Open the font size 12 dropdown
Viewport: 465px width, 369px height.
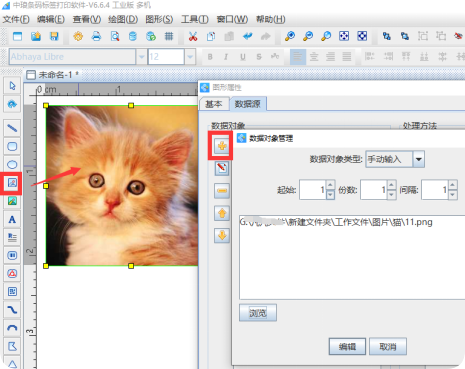[190, 57]
